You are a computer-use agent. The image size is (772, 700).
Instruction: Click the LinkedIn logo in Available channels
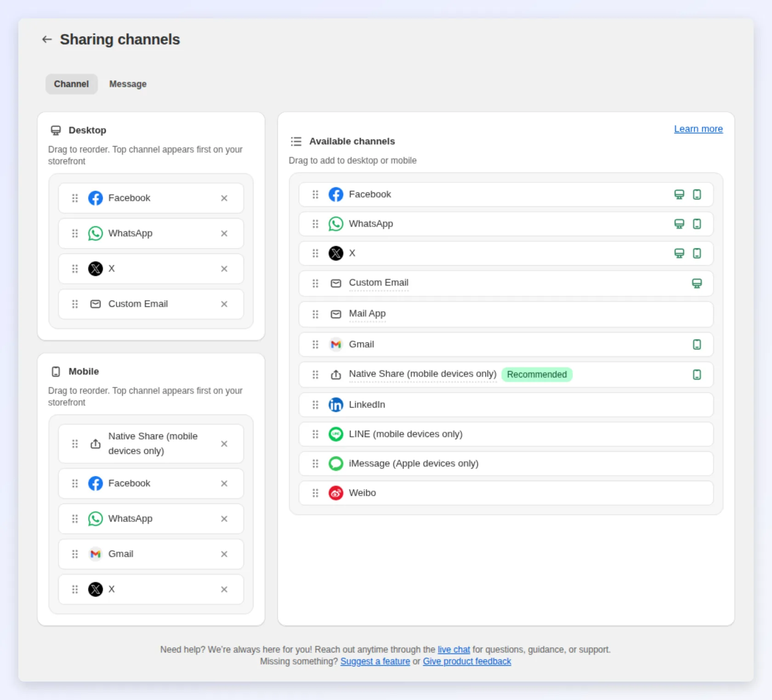click(x=336, y=405)
